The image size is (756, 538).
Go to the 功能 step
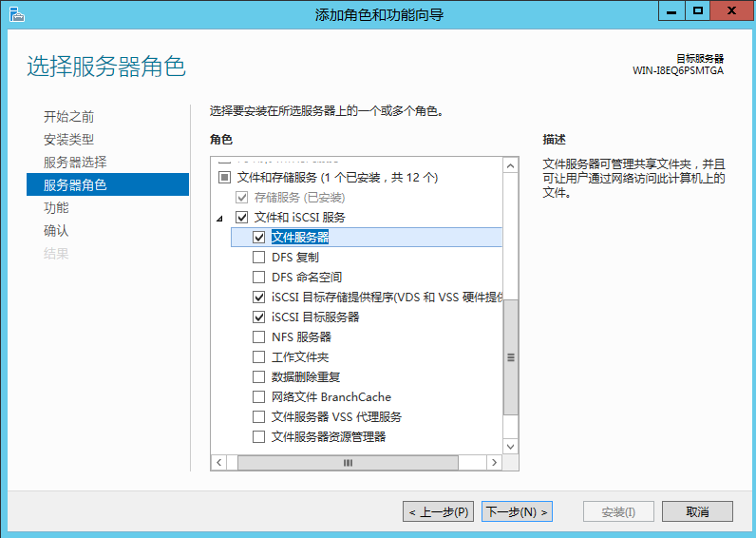[56, 207]
